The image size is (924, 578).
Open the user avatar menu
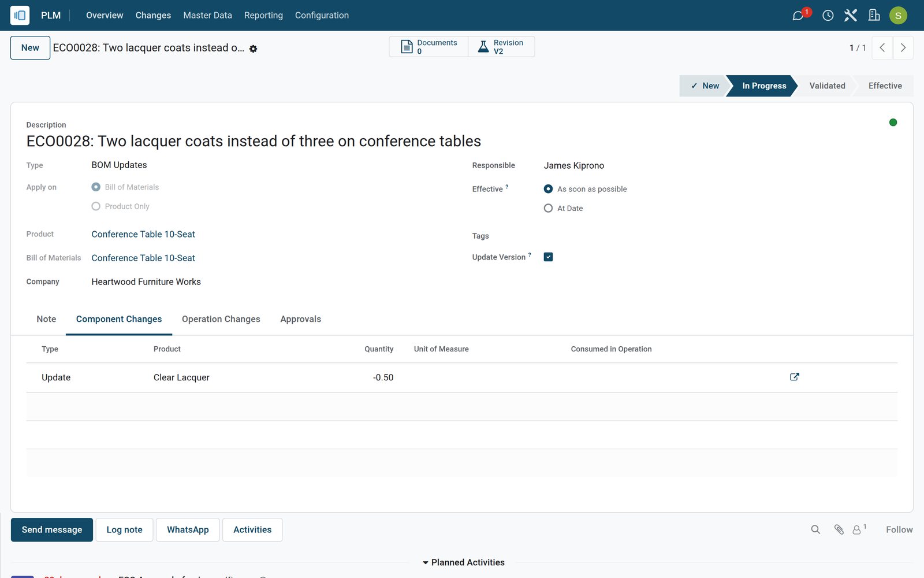[898, 16]
